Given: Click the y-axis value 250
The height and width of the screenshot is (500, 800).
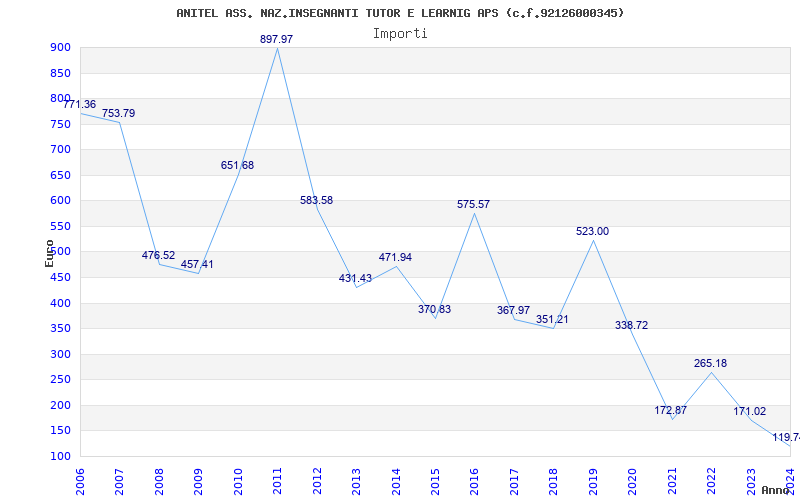Looking at the screenshot, I should [x=60, y=380].
